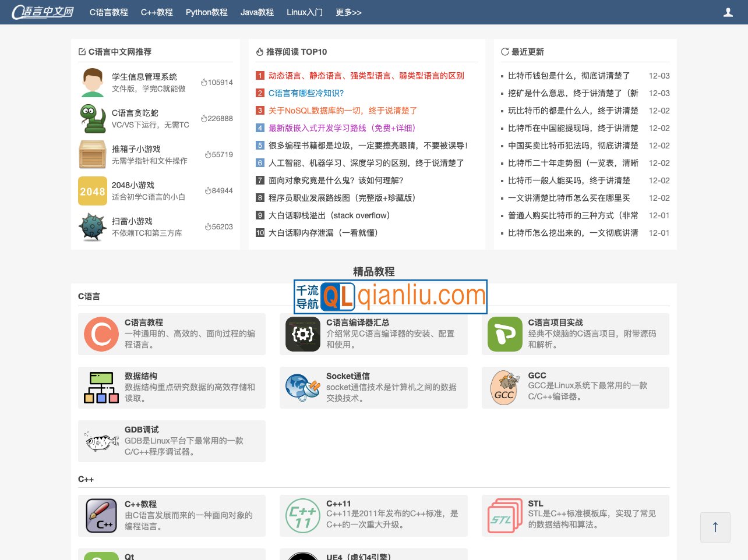The height and width of the screenshot is (560, 748).
Task: Click the gear icon for C语言编译器汇总
Action: pyautogui.click(x=303, y=334)
